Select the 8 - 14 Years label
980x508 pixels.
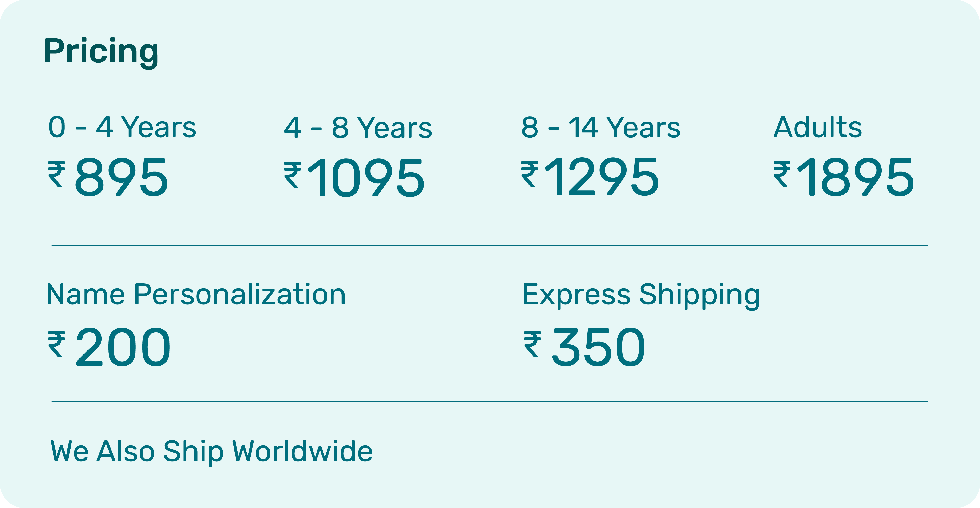point(601,127)
